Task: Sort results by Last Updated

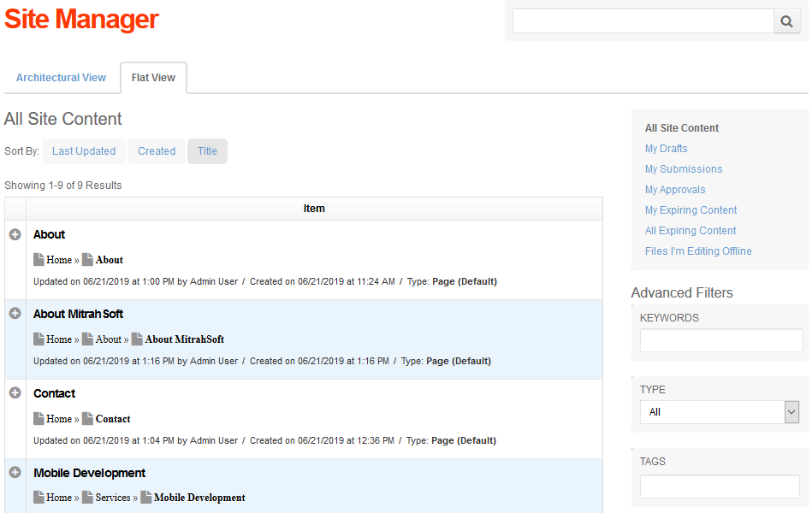Action: (x=83, y=150)
